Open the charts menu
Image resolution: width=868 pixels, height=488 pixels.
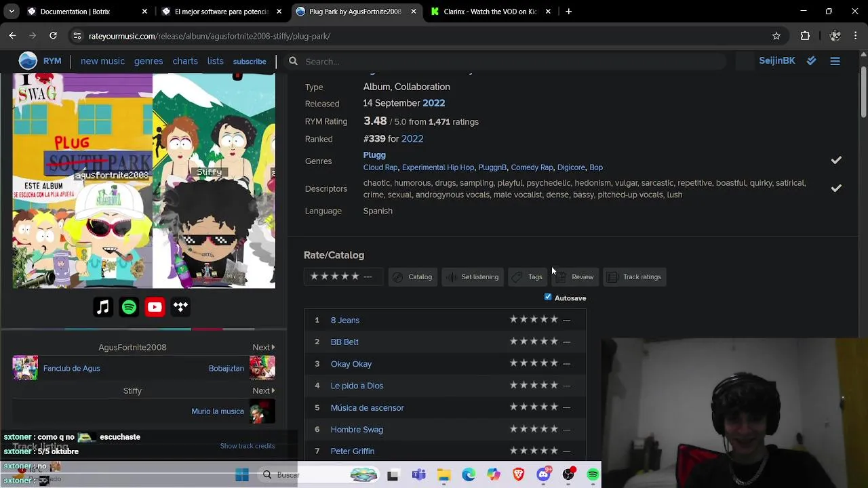click(185, 61)
